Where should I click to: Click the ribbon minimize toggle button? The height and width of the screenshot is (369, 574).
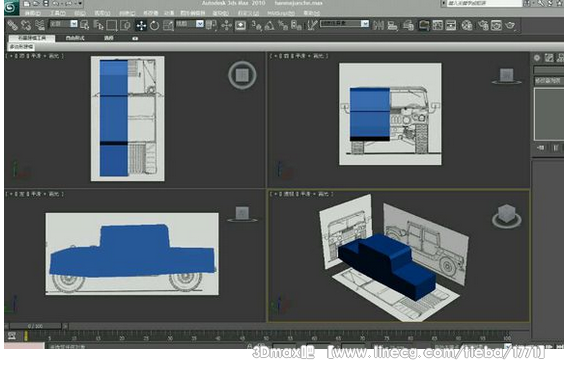coord(135,38)
